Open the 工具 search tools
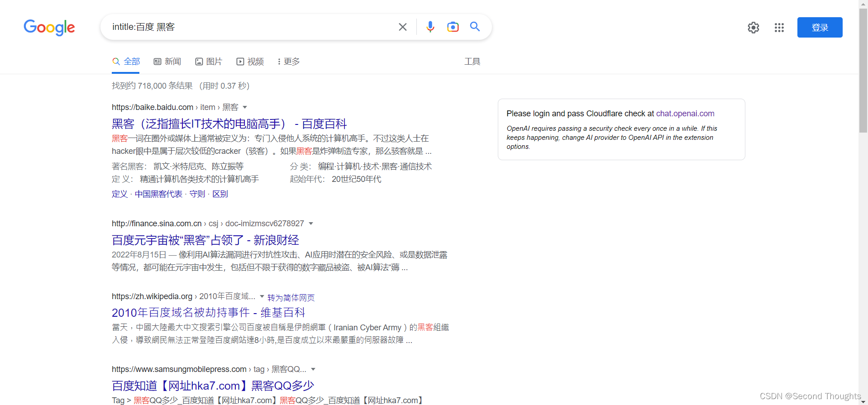This screenshot has width=868, height=405. (x=472, y=62)
